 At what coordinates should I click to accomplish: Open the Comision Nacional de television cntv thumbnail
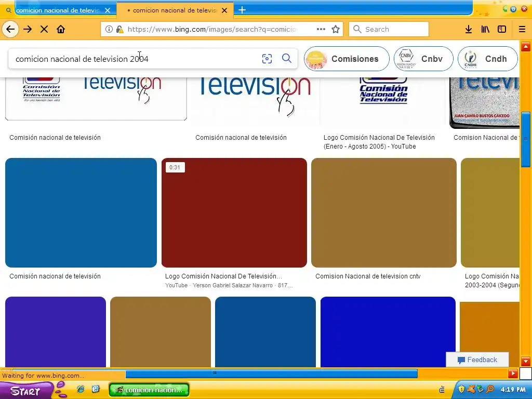pyautogui.click(x=384, y=212)
